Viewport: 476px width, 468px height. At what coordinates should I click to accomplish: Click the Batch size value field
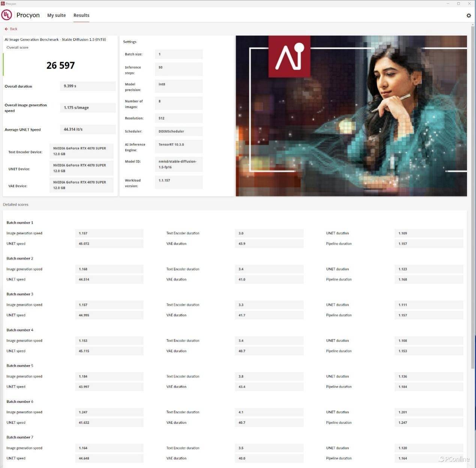pos(179,54)
